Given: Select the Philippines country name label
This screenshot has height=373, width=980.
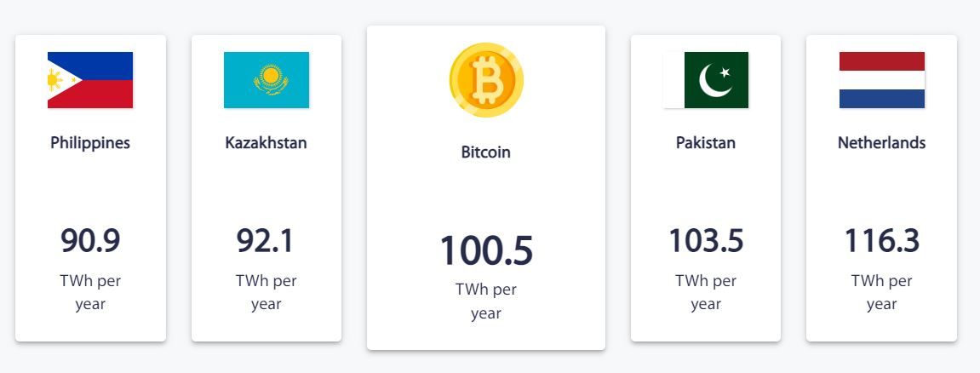Looking at the screenshot, I should pos(90,143).
